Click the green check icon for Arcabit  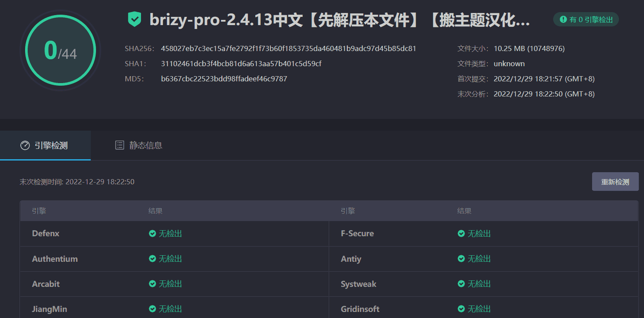coord(152,284)
